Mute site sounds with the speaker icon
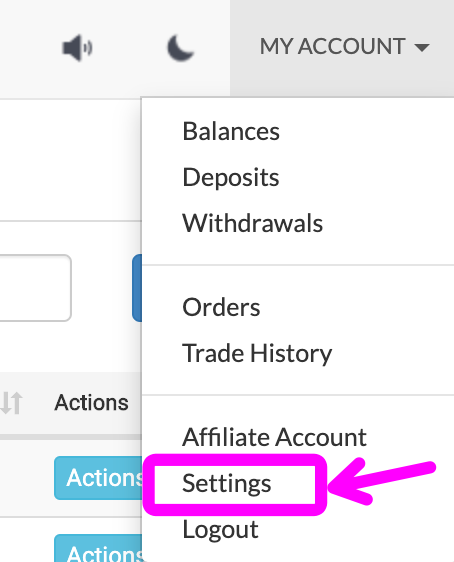This screenshot has width=454, height=562. click(x=77, y=48)
